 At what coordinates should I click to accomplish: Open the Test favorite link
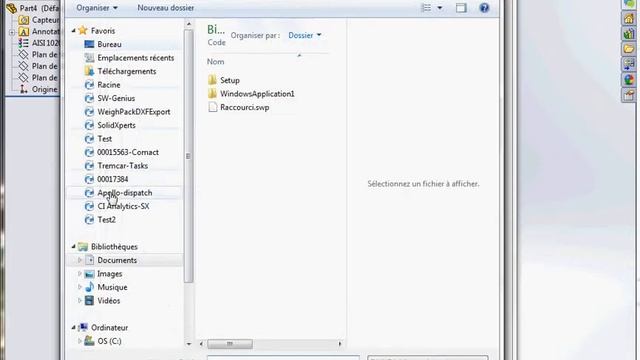coord(104,138)
